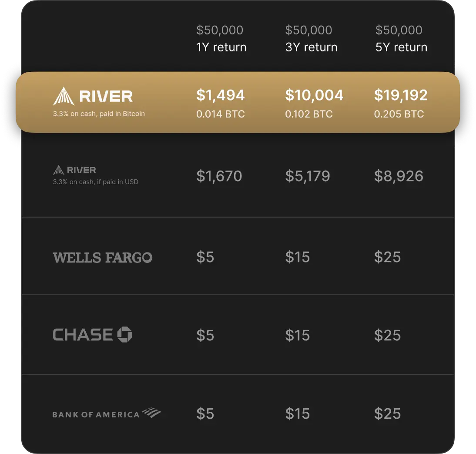The height and width of the screenshot is (454, 476).
Task: Click "3.3% on cash, if paid in USD" text
Action: tap(95, 182)
